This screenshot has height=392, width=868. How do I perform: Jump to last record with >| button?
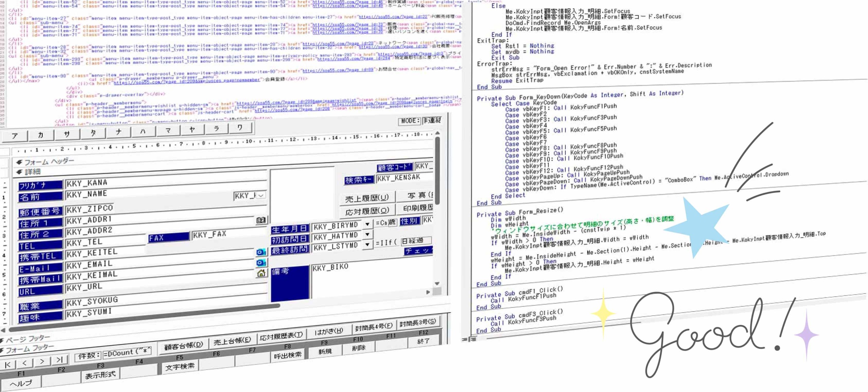click(x=60, y=359)
